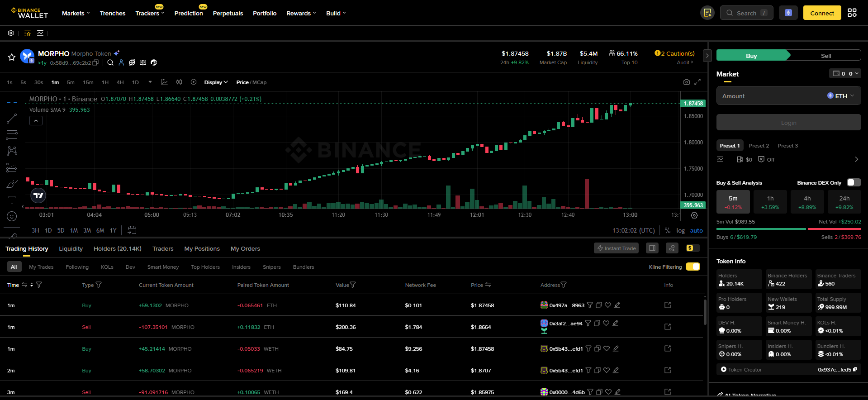
Task: Search token icon next to address
Action: coord(110,62)
